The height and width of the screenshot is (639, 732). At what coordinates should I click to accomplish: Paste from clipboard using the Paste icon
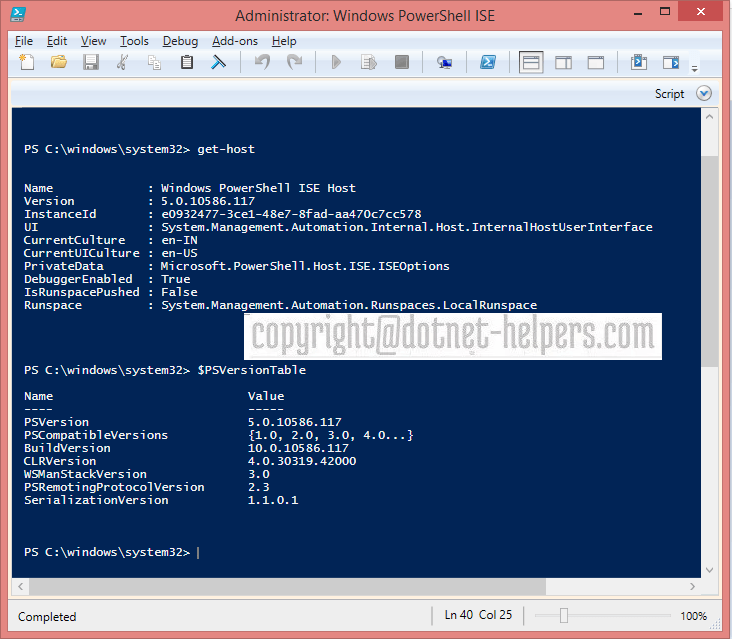(x=187, y=62)
